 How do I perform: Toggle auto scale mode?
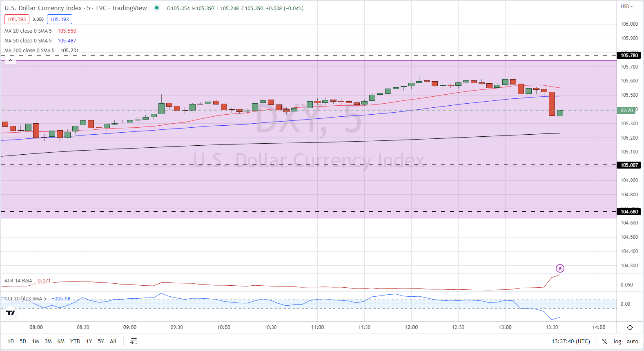pos(632,341)
